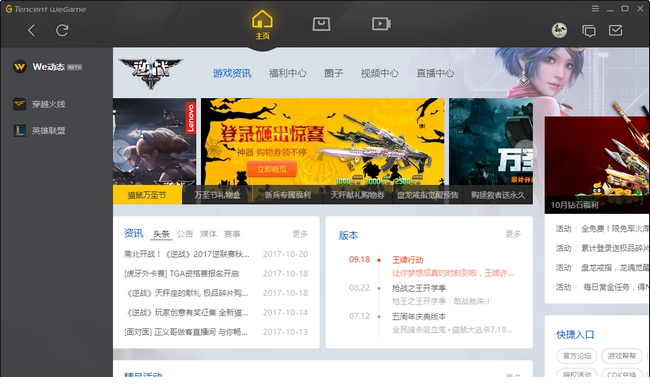650x392 pixels.
Task: Switch to 直播中心 tab
Action: [x=435, y=73]
